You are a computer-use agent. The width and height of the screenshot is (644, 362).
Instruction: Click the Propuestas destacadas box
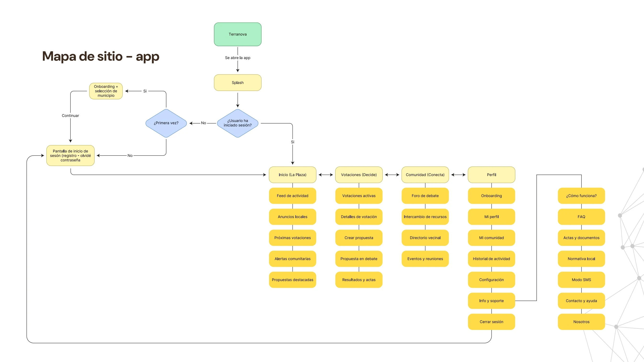click(293, 280)
